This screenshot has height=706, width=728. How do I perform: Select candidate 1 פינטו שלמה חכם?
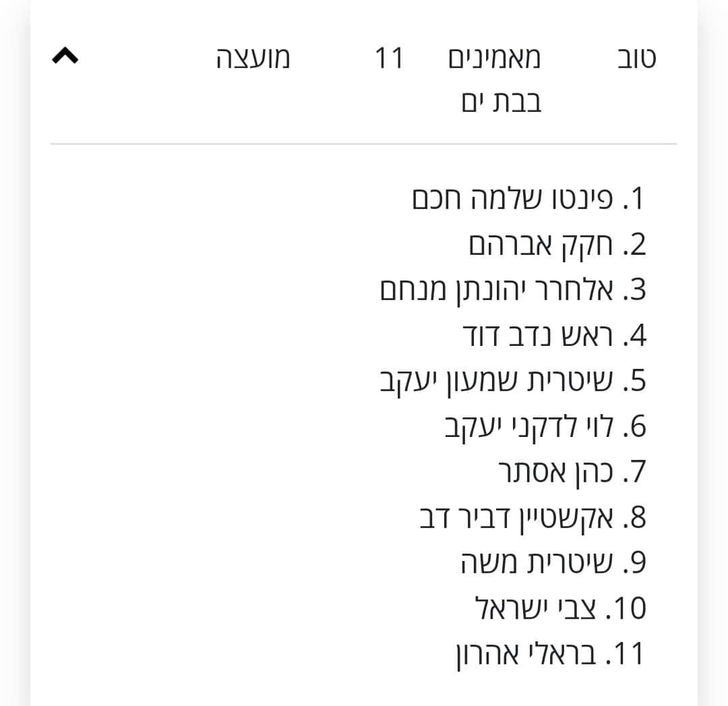tap(528, 199)
